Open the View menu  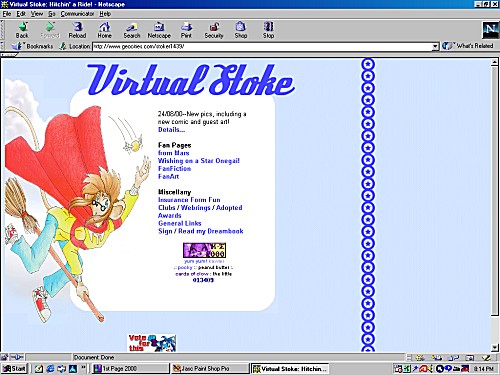click(37, 14)
